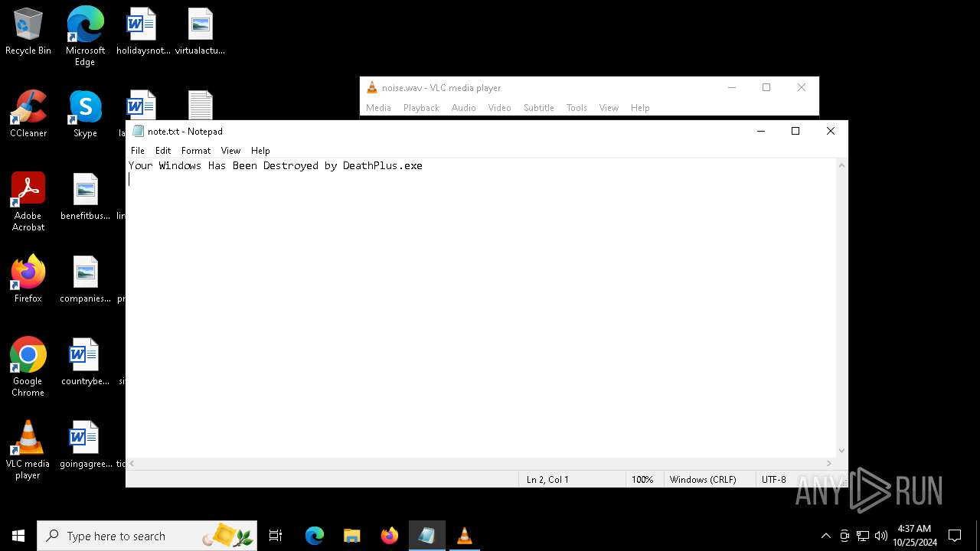Open the Notification Center icon
Screen dimensions: 980x551
(x=955, y=536)
